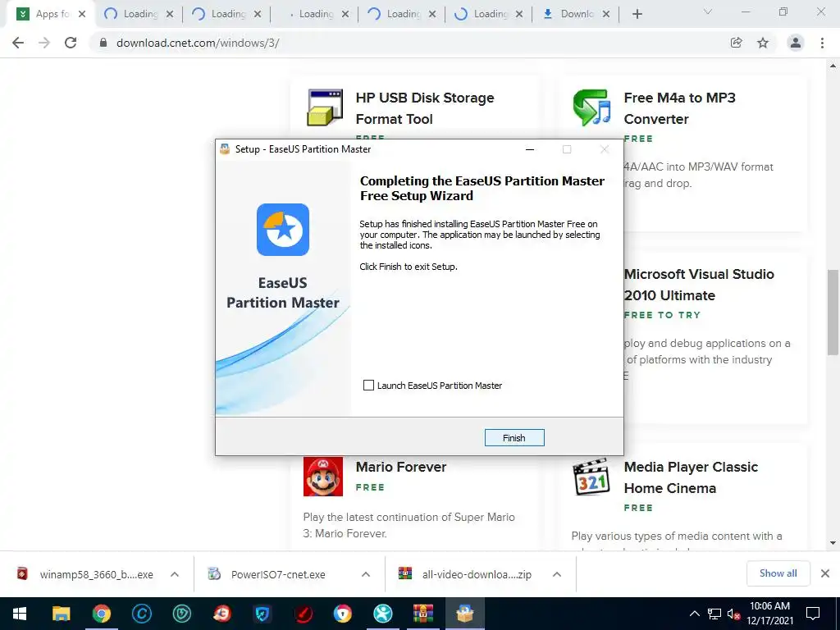The height and width of the screenshot is (630, 840).
Task: Click the muted volume tray icon
Action: 734,614
